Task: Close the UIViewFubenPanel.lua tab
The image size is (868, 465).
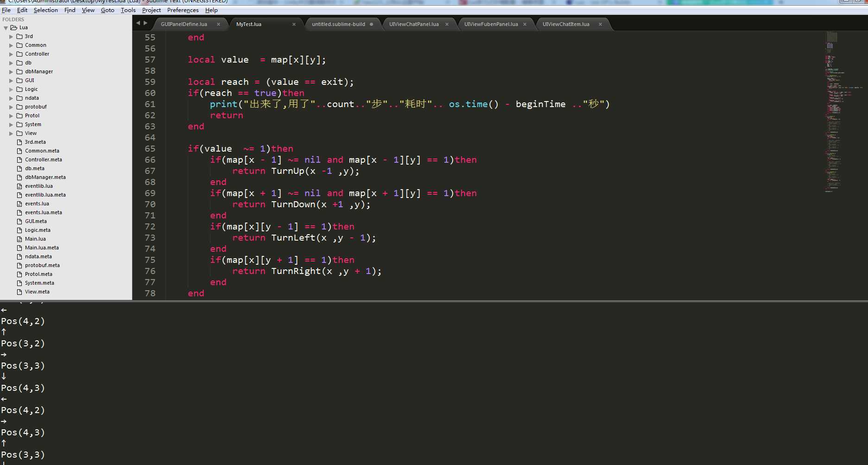Action: tap(525, 24)
